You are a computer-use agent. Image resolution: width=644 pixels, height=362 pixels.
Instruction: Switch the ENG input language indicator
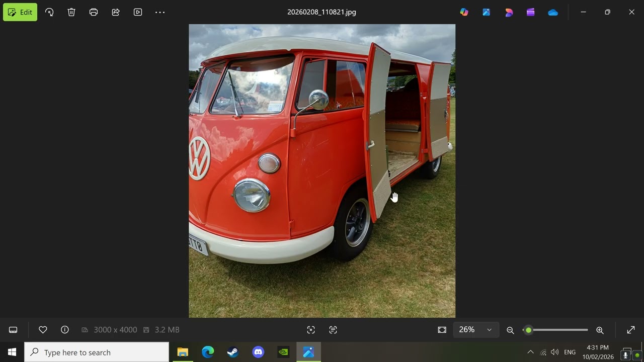tap(570, 352)
